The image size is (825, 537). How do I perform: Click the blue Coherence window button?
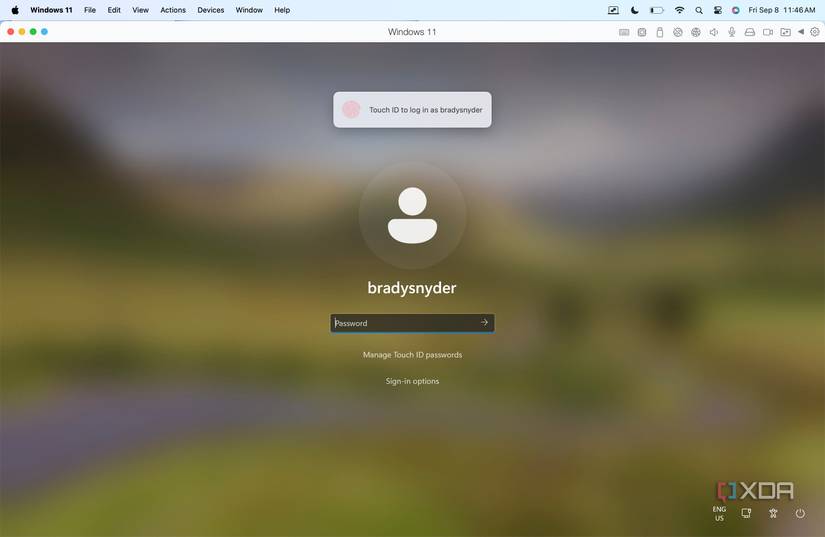44,32
